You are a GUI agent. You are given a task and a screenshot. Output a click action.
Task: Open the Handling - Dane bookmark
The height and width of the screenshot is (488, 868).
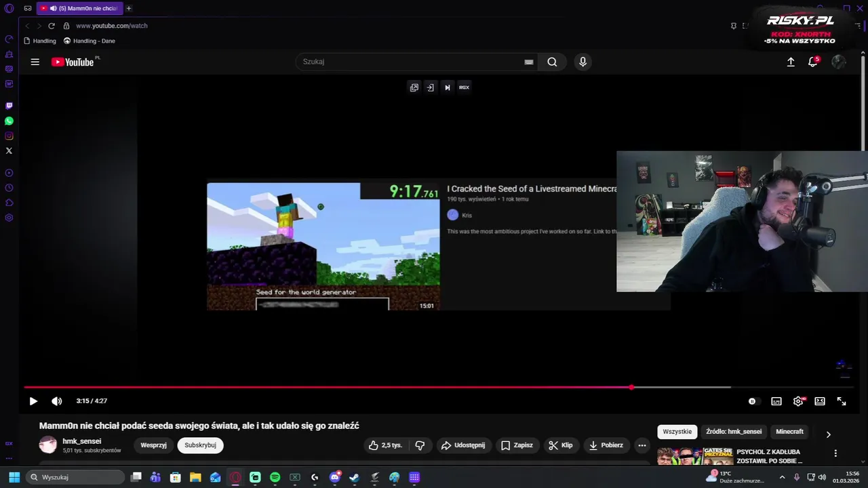tap(90, 41)
